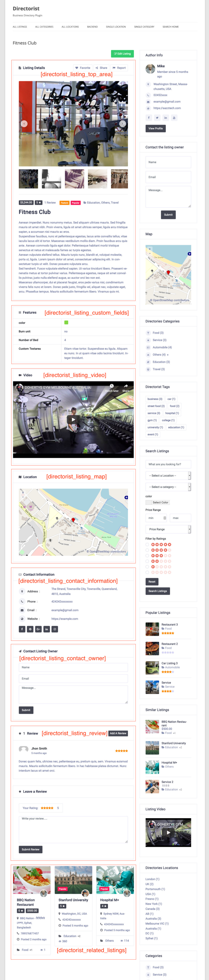
Task: Click the Name field in sidebar contact form
Action: 168,162
